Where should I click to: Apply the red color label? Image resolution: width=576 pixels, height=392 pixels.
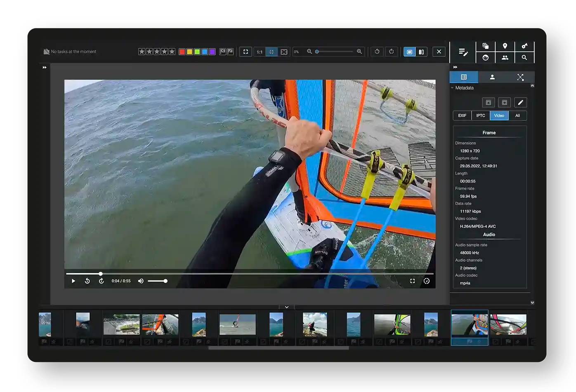click(x=182, y=52)
